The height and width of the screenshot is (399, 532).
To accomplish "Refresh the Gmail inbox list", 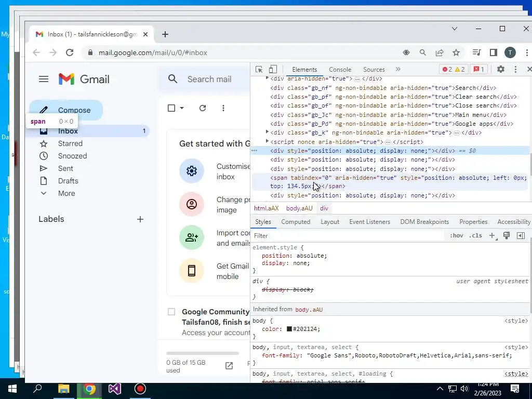I will 203,108.
